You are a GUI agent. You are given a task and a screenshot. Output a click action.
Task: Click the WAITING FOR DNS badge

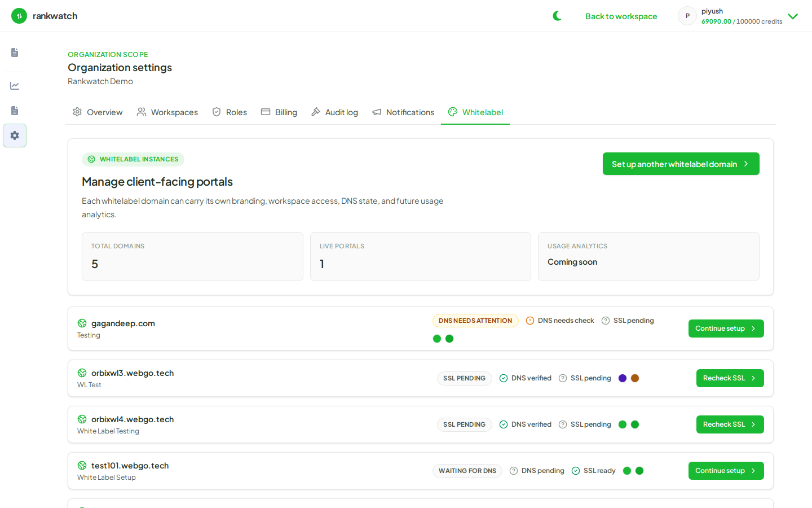(x=467, y=471)
